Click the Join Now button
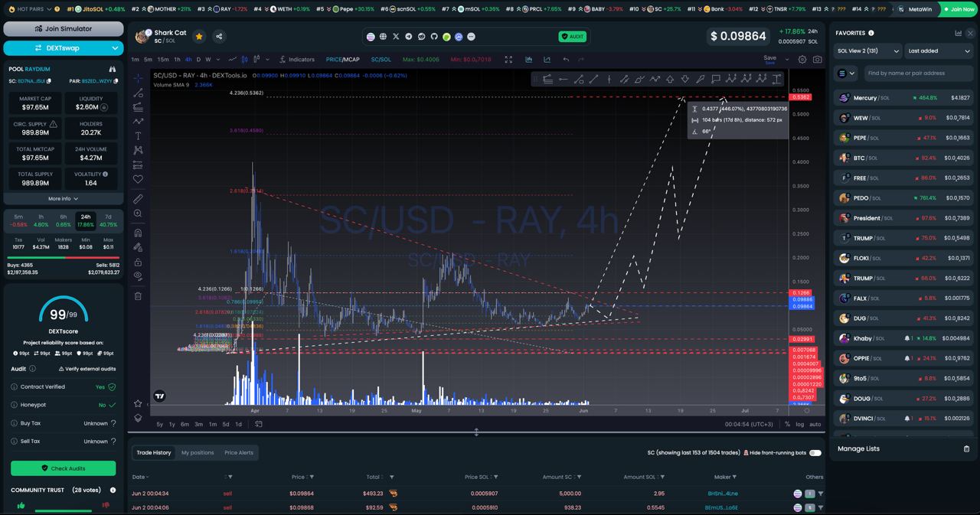This screenshot has height=515, width=980. tap(959, 9)
